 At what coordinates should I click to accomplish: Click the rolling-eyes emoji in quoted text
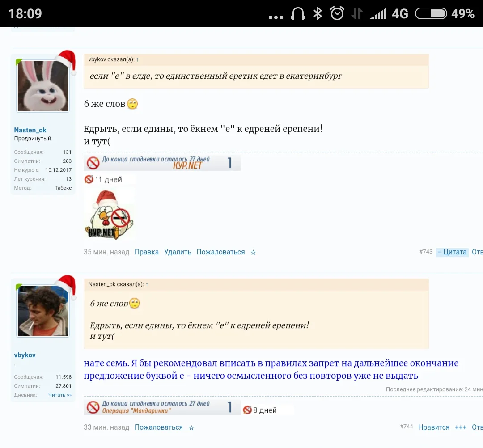click(x=135, y=303)
